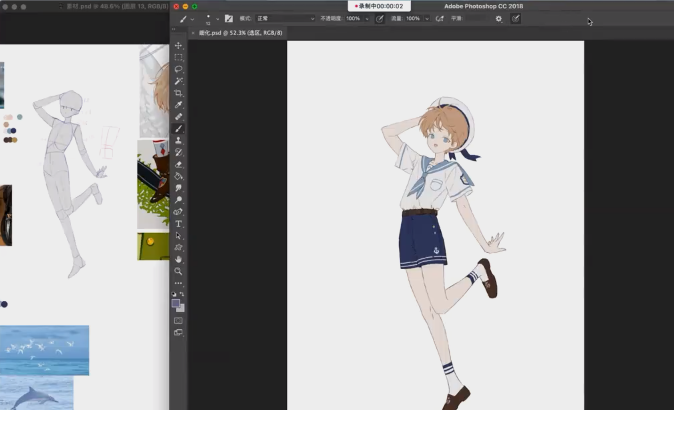The image size is (674, 433).
Task: Select the Crop tool
Action: click(x=178, y=93)
